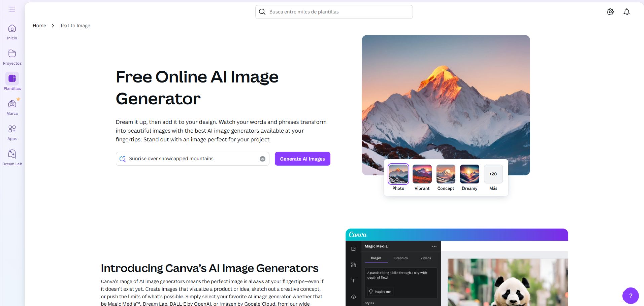Expand more styles with >20 Más
The width and height of the screenshot is (644, 306).
coord(493,174)
